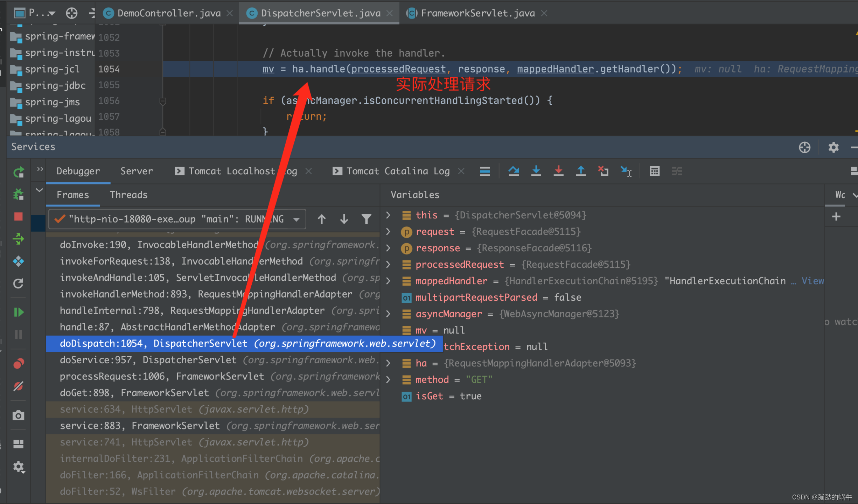Switch to the Threads tab
858x504 pixels.
pos(128,195)
